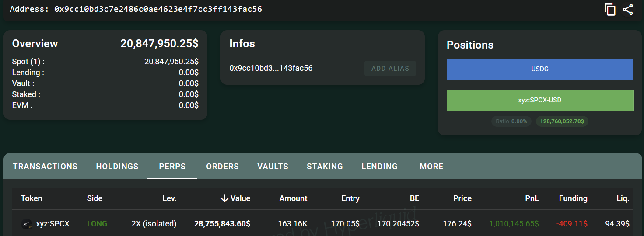
Task: Click the +28,760,052.70$ badge
Action: click(562, 121)
